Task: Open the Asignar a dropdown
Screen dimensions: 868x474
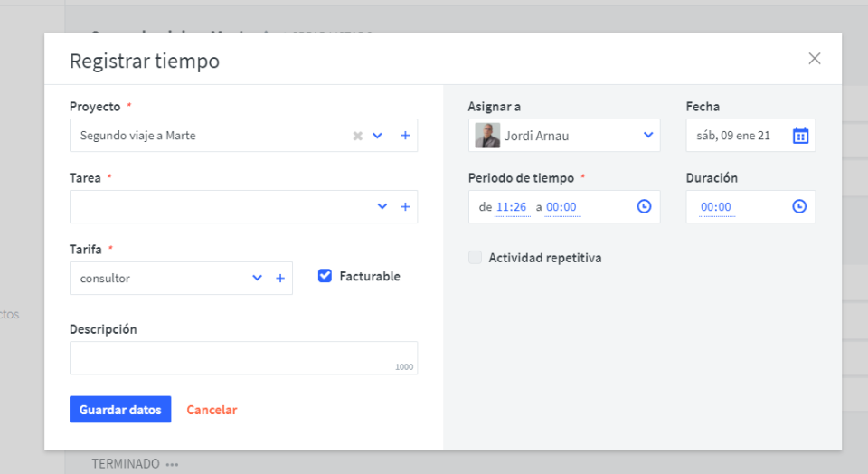Action: 648,136
